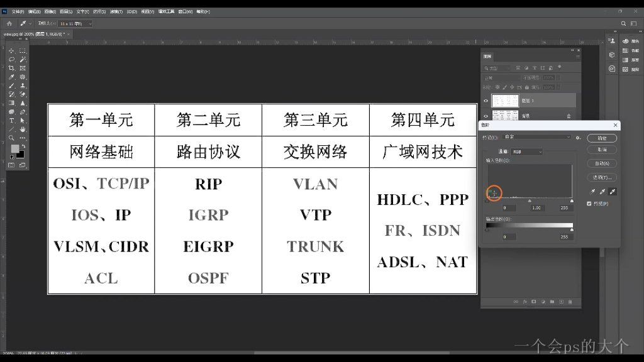Select the white point eyedropper in Levels dialog
This screenshot has height=362, width=644.
click(x=612, y=191)
